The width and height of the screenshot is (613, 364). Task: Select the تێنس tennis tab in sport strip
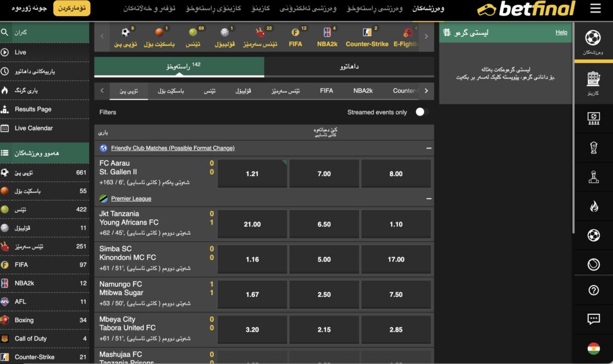pos(210,91)
